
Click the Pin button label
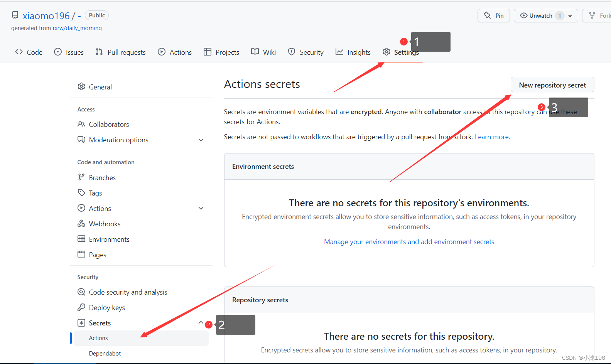coord(500,16)
